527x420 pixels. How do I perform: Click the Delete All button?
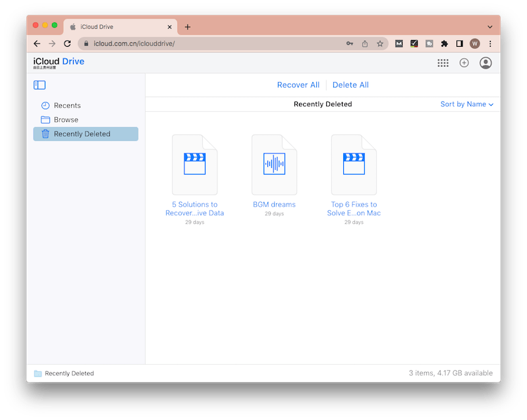(350, 84)
